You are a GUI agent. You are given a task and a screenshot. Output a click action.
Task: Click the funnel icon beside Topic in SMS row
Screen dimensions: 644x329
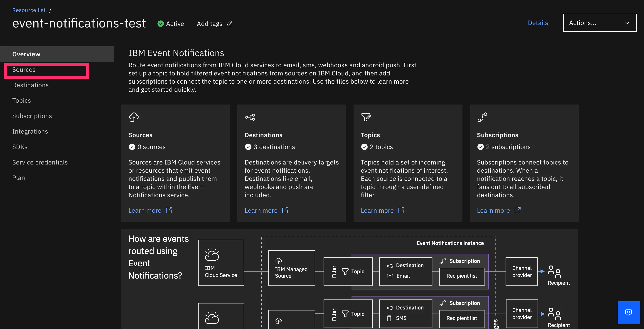coord(345,314)
